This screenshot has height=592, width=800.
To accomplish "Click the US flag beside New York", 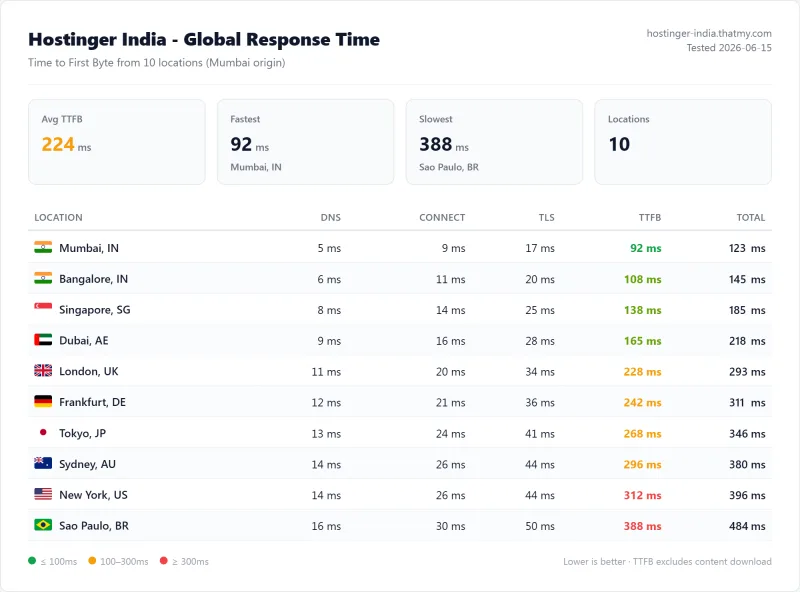I will point(43,494).
